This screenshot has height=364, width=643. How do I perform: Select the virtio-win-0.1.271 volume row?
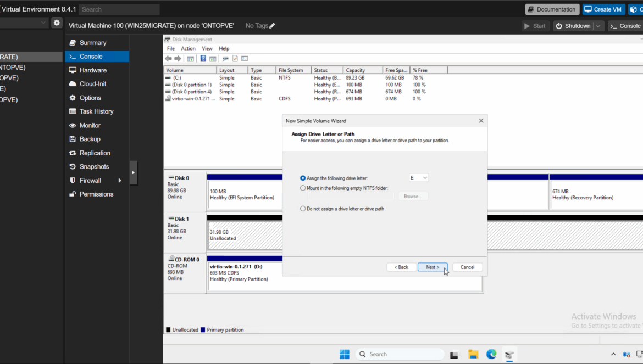[306, 99]
